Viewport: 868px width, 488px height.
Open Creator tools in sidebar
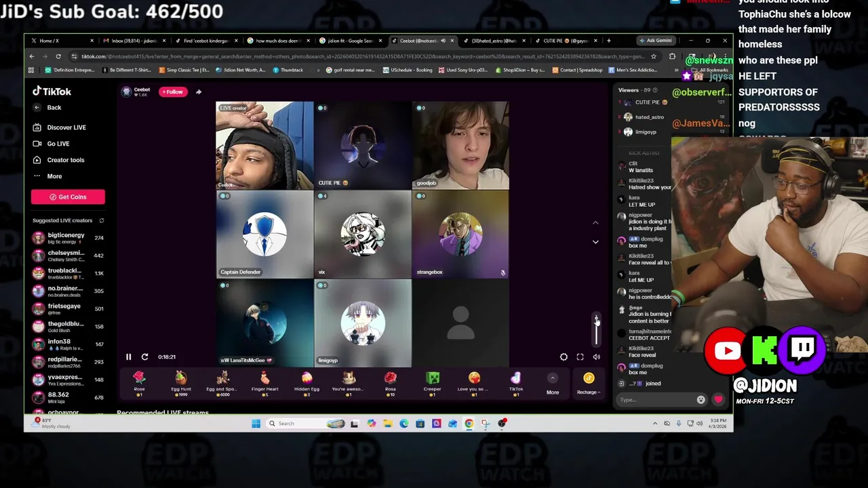coord(59,160)
